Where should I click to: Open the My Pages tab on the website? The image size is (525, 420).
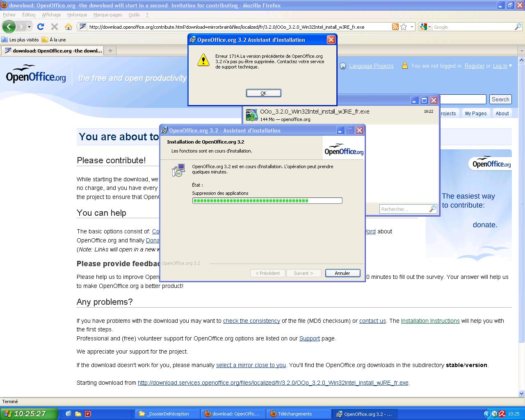point(476,114)
